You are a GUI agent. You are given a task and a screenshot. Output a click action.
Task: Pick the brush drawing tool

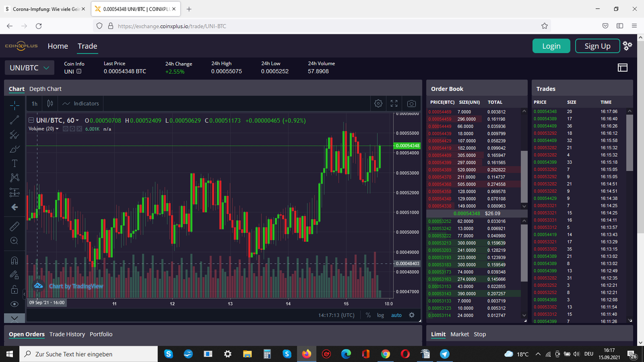pos(15,148)
